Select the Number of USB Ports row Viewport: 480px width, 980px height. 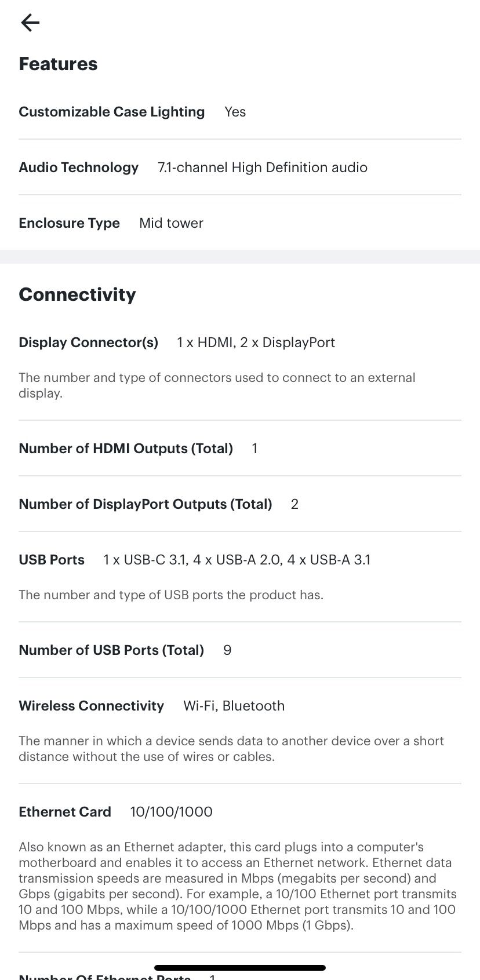111,650
